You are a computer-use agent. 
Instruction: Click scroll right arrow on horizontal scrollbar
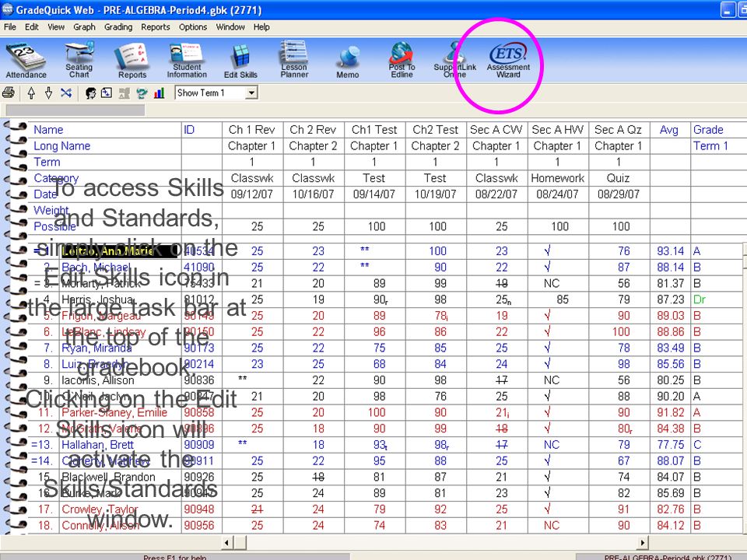[x=643, y=542]
